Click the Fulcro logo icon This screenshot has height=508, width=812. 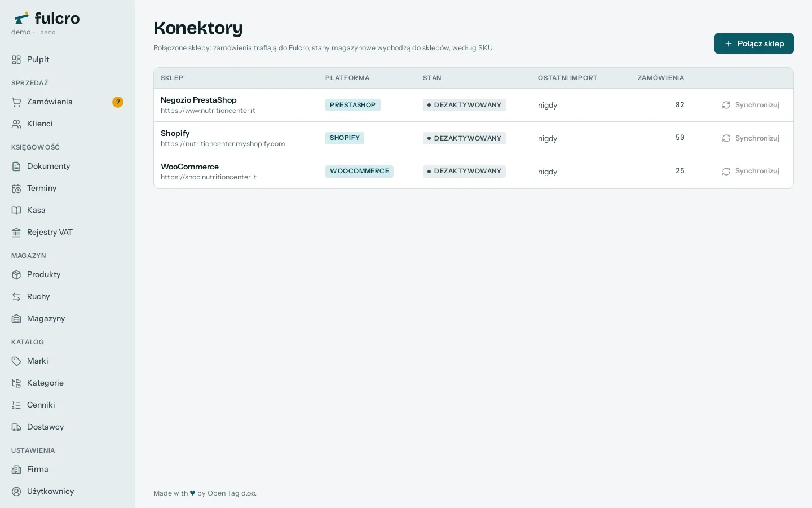click(21, 18)
